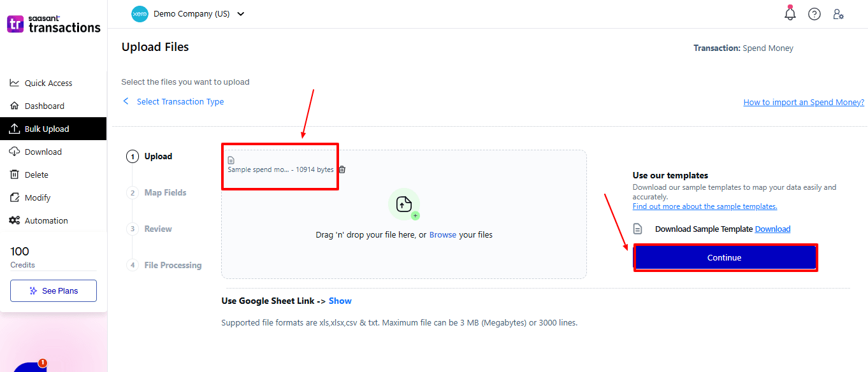
Task: Click the See Plans button
Action: pyautogui.click(x=54, y=290)
